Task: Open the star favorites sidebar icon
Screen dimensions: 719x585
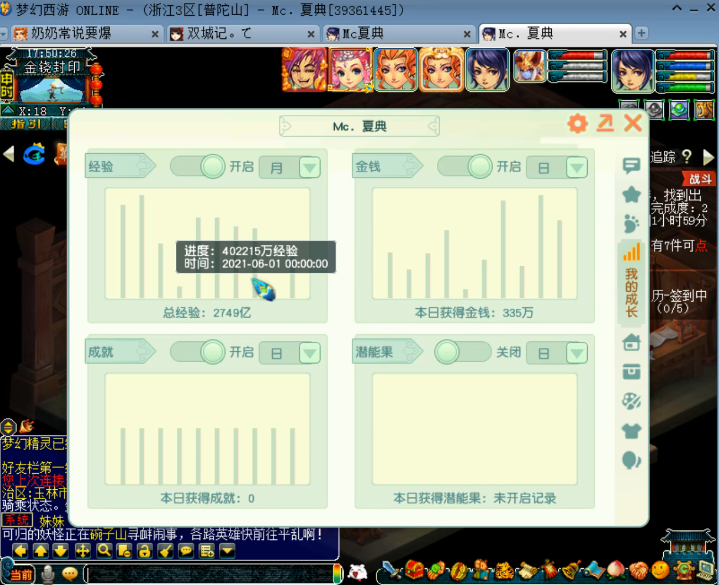Action: (631, 195)
